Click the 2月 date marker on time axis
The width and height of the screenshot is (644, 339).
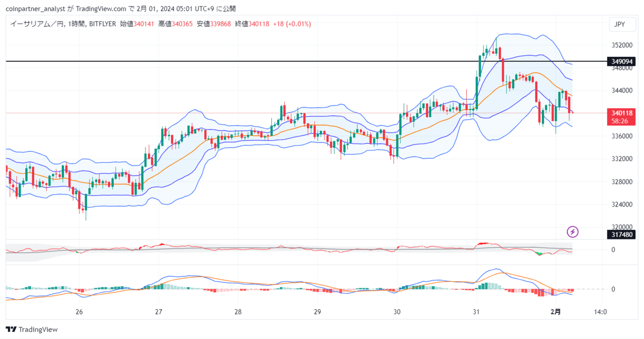555,312
